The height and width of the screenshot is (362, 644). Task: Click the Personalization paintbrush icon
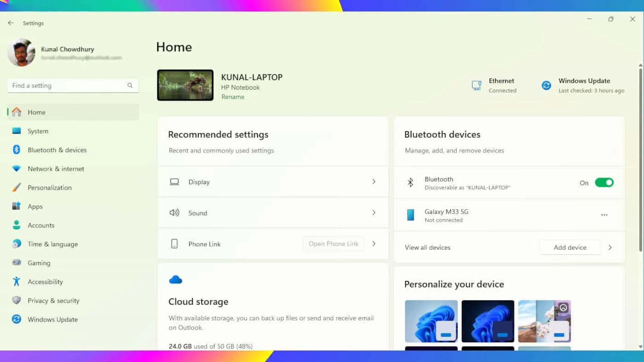17,187
